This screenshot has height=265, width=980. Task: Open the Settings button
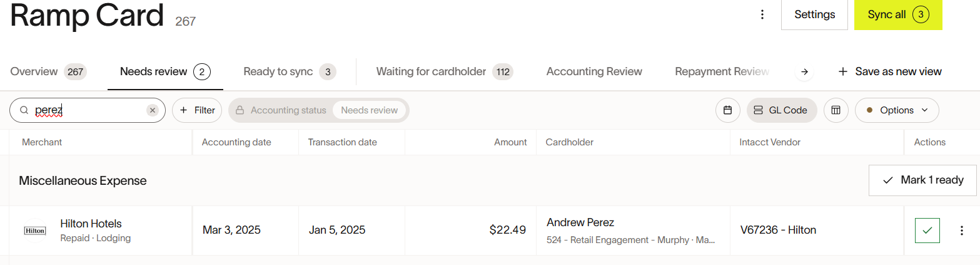pyautogui.click(x=815, y=15)
